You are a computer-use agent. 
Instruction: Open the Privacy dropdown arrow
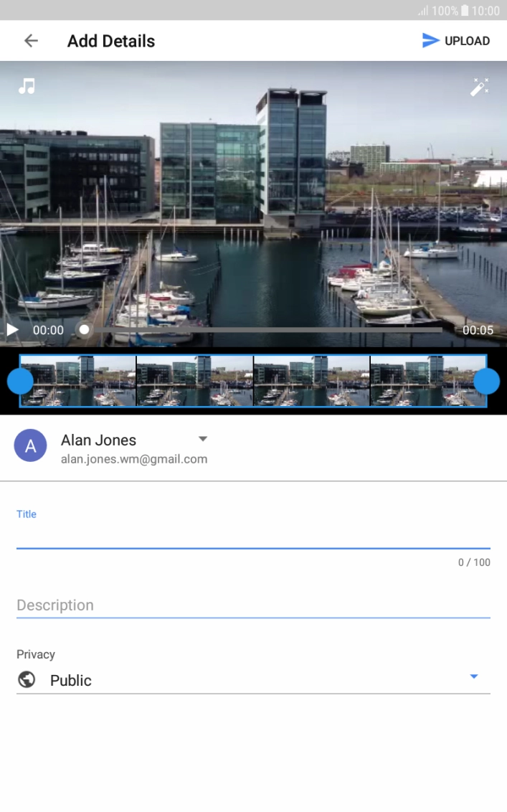(473, 676)
